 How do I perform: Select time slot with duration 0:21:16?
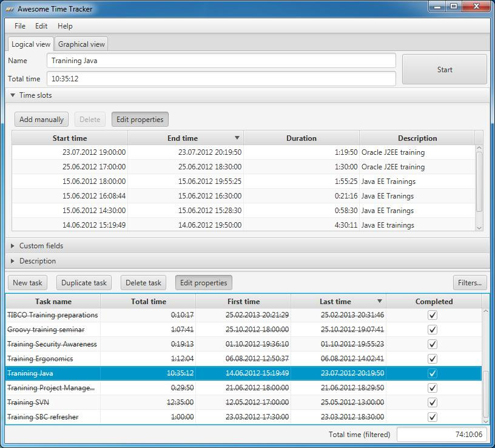coord(243,196)
